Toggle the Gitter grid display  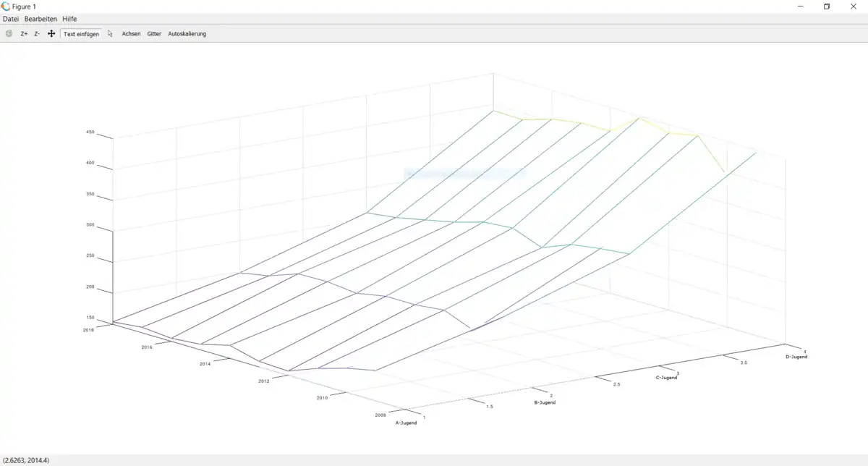point(154,33)
